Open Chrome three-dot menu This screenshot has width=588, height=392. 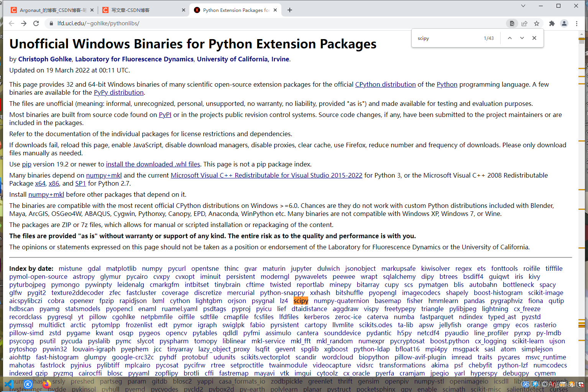577,23
